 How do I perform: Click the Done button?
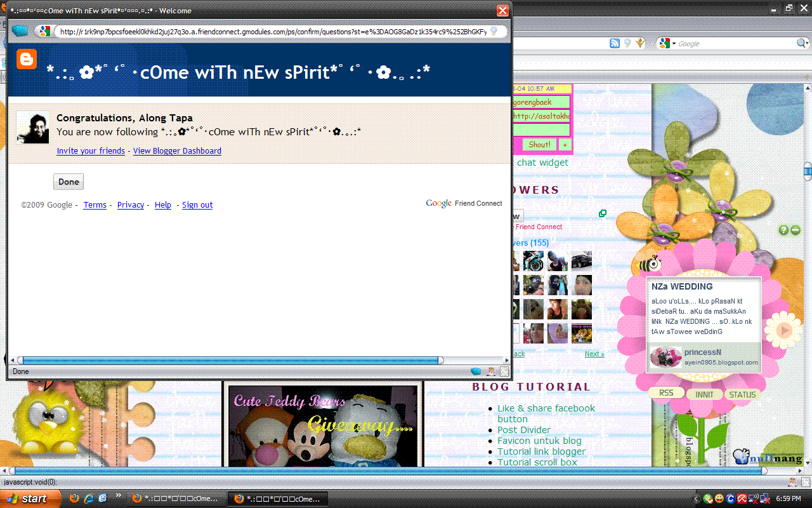69,182
